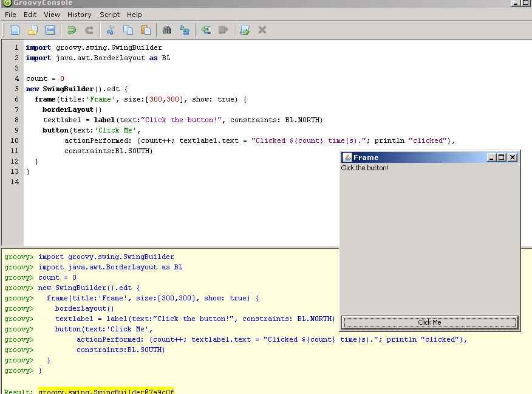
Task: Minimize the GroovyConsole window
Action: tap(516, 3)
